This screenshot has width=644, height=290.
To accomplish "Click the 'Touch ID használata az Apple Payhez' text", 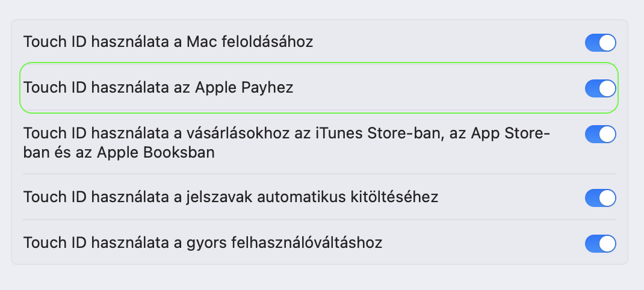I will (x=158, y=88).
